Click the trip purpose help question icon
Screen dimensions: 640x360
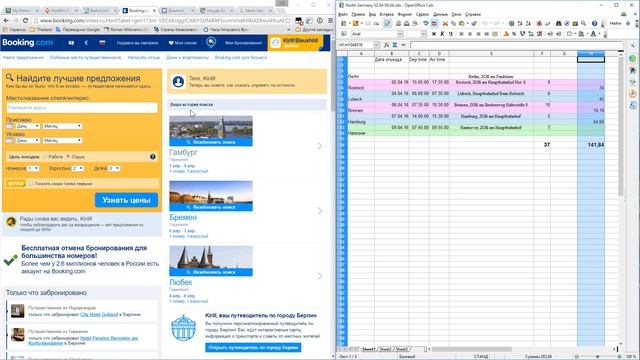click(153, 157)
